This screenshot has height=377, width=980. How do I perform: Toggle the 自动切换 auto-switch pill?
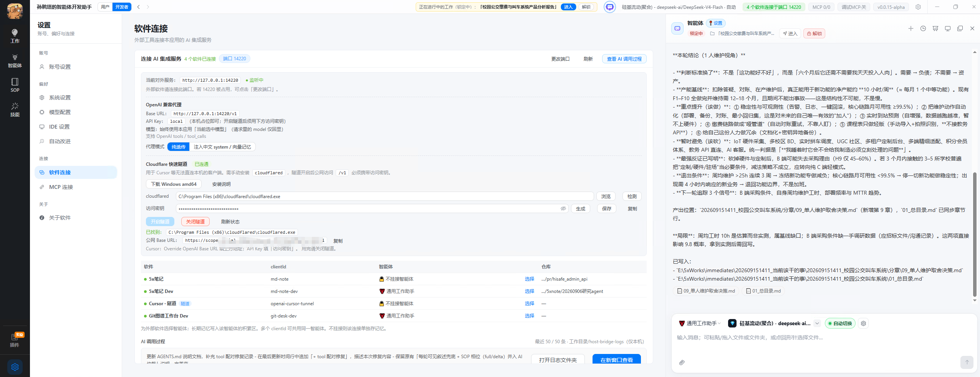click(839, 323)
